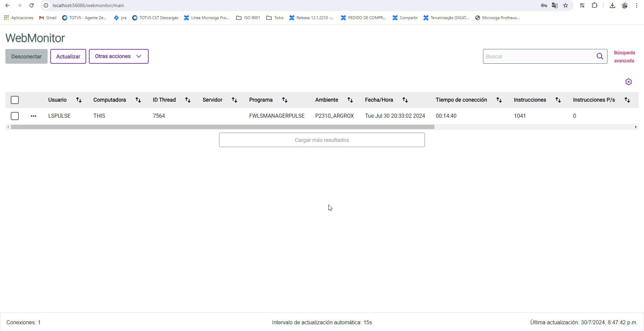
Task: Click the Desconectar button
Action: (x=26, y=56)
